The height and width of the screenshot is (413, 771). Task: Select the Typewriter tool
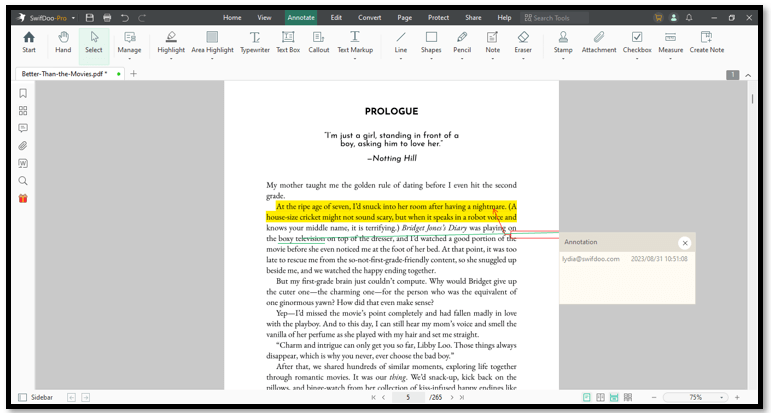pos(255,42)
